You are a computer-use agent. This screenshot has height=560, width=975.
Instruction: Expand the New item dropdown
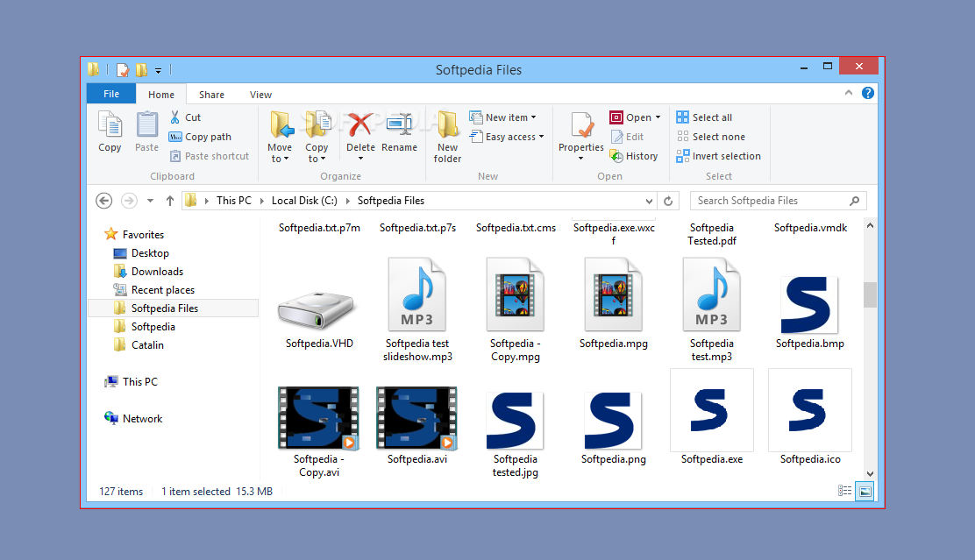tap(502, 117)
